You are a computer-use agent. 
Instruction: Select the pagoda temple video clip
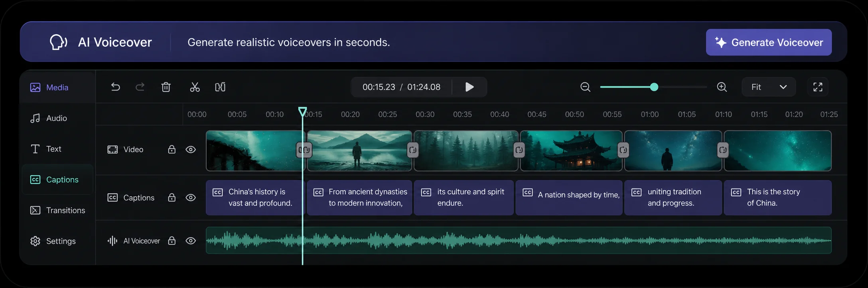[x=571, y=151]
